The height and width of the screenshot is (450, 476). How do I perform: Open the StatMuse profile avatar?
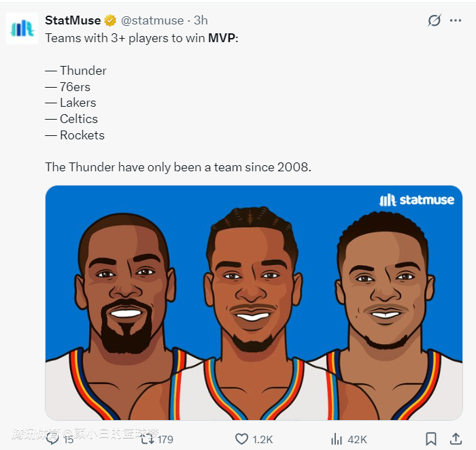coord(22,28)
